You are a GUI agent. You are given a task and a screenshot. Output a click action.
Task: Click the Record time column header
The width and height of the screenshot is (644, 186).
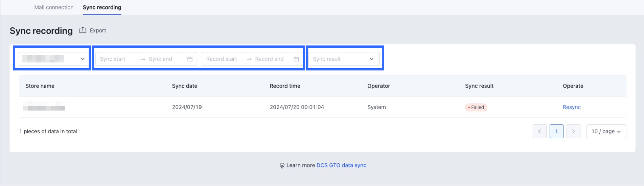[x=285, y=86]
